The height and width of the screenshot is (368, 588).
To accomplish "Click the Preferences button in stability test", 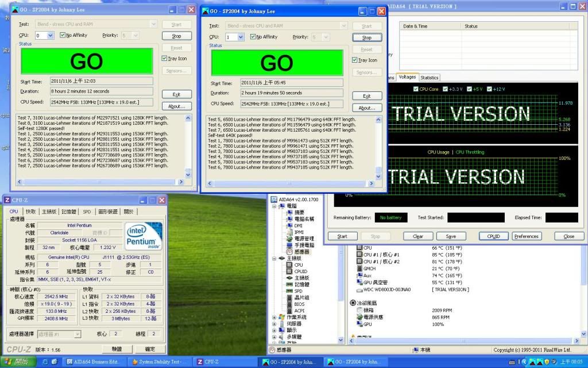I will click(527, 236).
